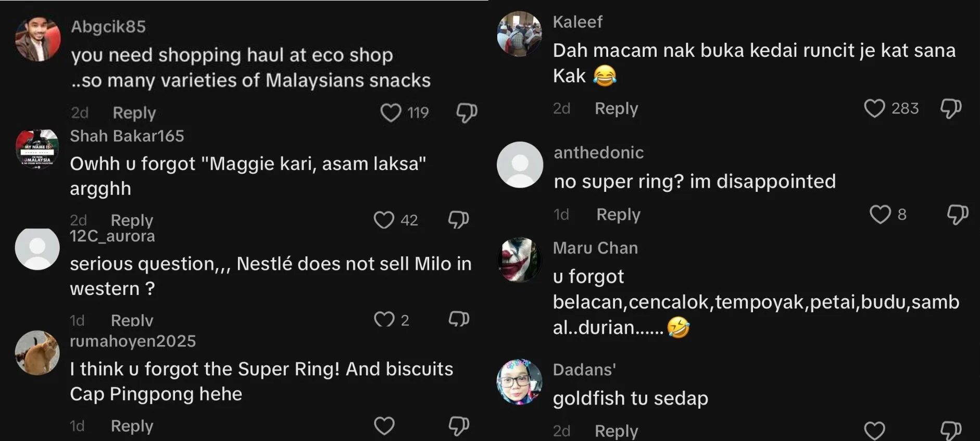Like anthedonic's super ring comment
The height and width of the screenshot is (441, 980).
[x=880, y=214]
